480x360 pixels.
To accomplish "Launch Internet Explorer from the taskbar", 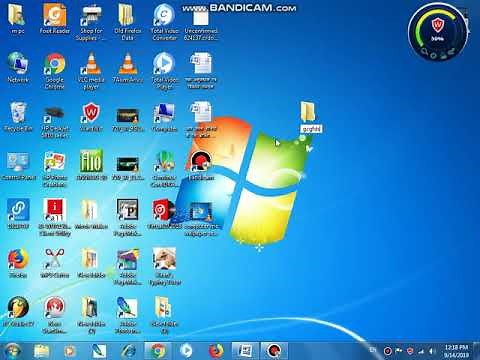I will [128, 351].
